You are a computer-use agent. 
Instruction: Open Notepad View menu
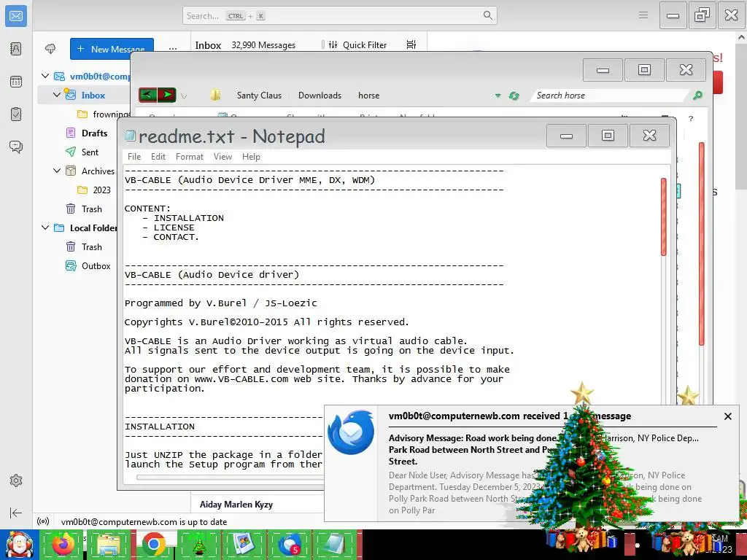click(222, 157)
